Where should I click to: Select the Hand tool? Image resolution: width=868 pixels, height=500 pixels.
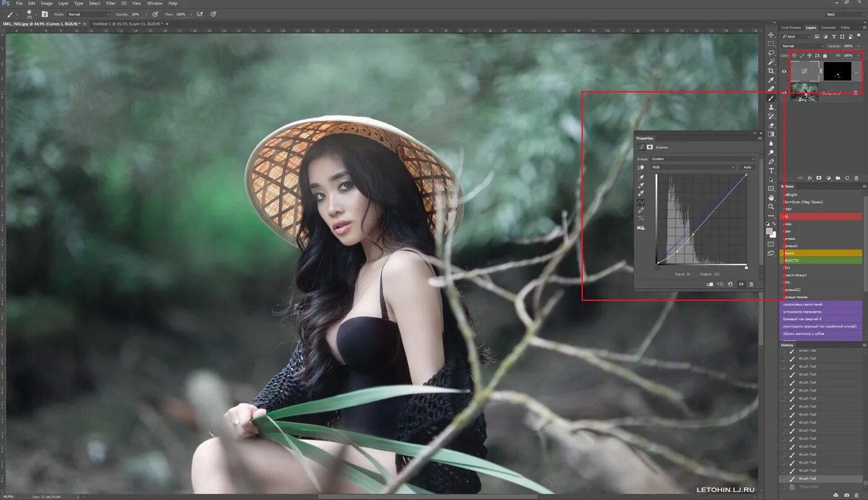[x=771, y=197]
